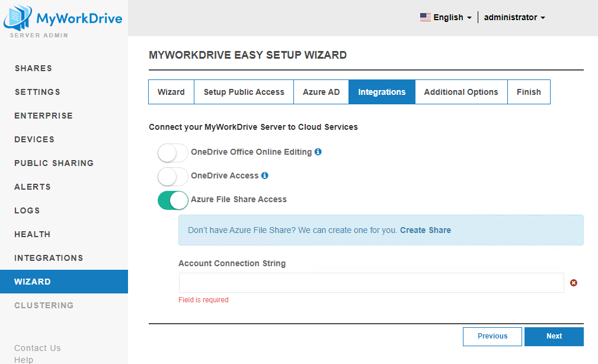
Task: Open the Help link in sidebar
Action: 24,360
